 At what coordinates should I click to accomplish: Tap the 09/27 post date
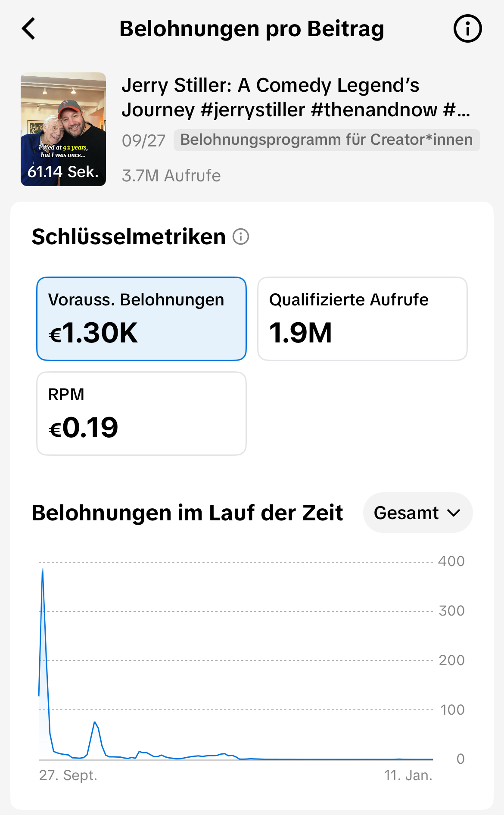click(143, 140)
